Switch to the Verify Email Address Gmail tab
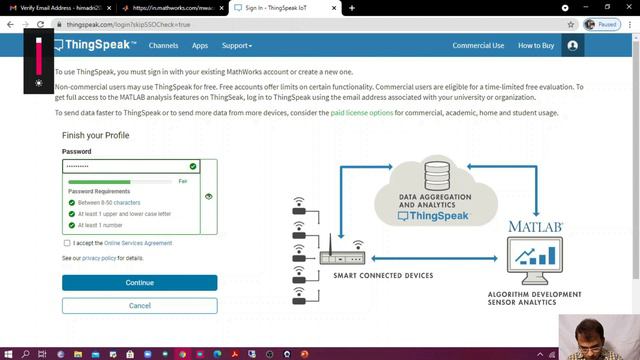 60,8
